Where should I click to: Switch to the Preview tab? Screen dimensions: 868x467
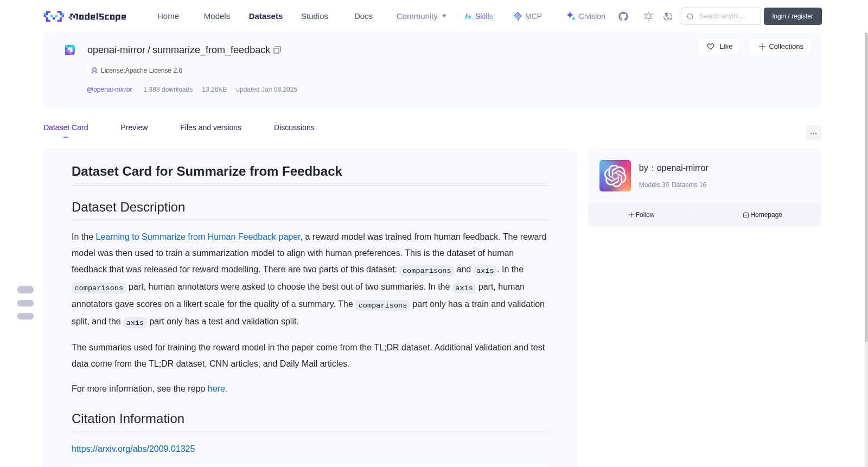(x=134, y=127)
